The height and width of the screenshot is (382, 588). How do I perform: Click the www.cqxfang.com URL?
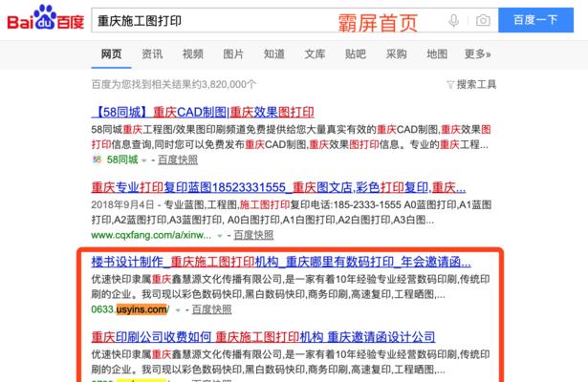click(x=151, y=235)
